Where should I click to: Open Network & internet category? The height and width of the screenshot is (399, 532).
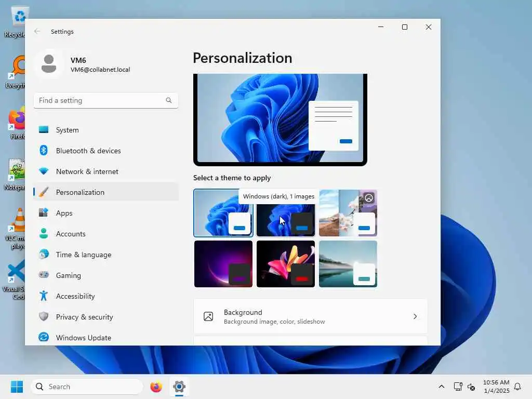click(x=106, y=171)
